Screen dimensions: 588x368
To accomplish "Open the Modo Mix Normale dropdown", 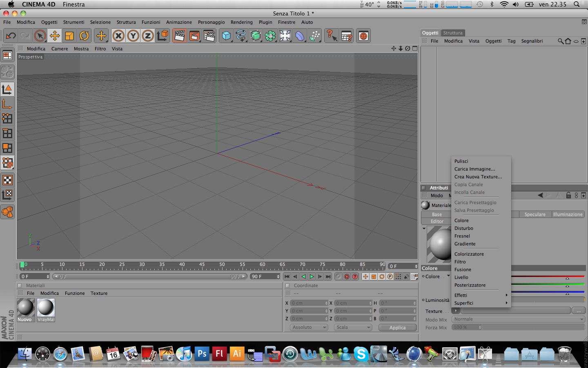I will pos(519,319).
